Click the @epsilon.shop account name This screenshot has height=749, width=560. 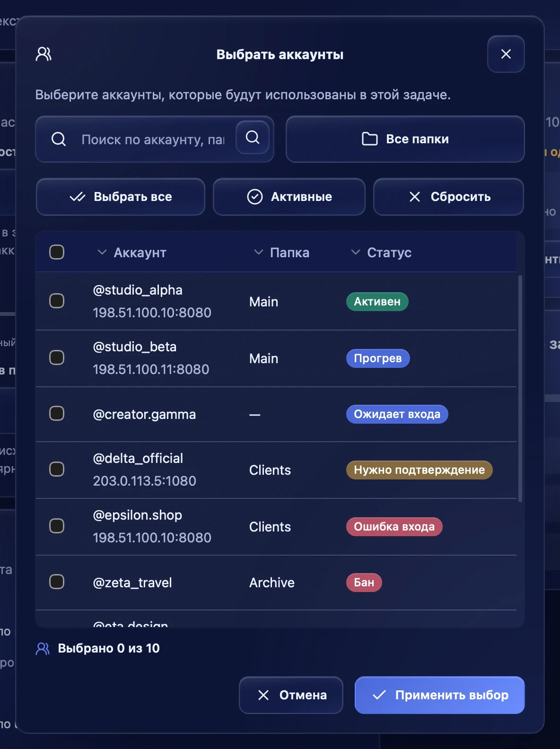pyautogui.click(x=138, y=515)
